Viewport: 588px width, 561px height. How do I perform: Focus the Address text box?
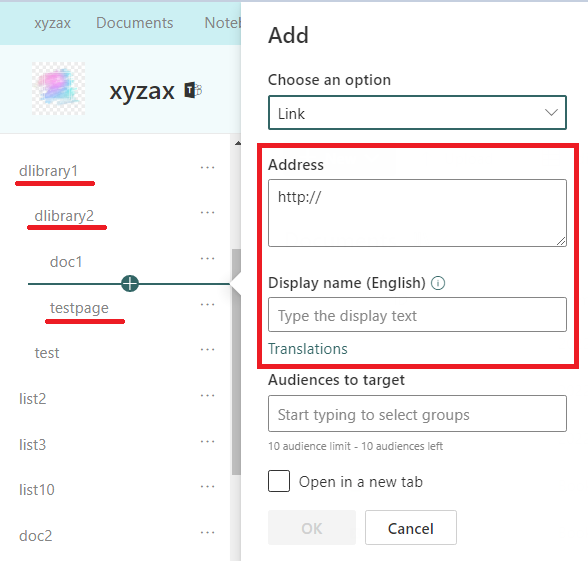tap(417, 213)
